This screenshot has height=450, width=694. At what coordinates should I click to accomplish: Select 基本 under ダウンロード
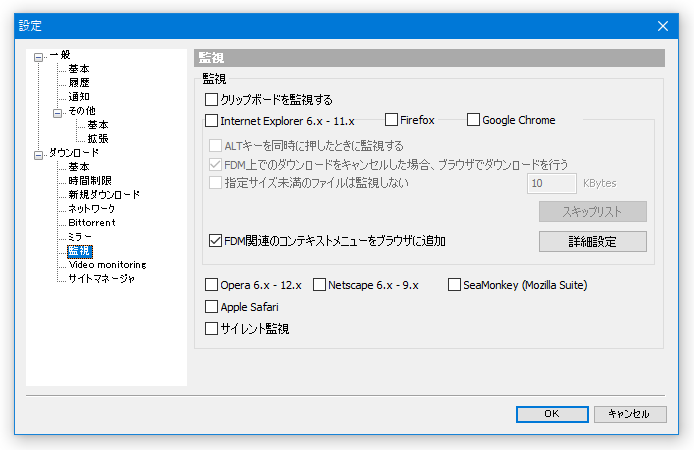(79, 167)
